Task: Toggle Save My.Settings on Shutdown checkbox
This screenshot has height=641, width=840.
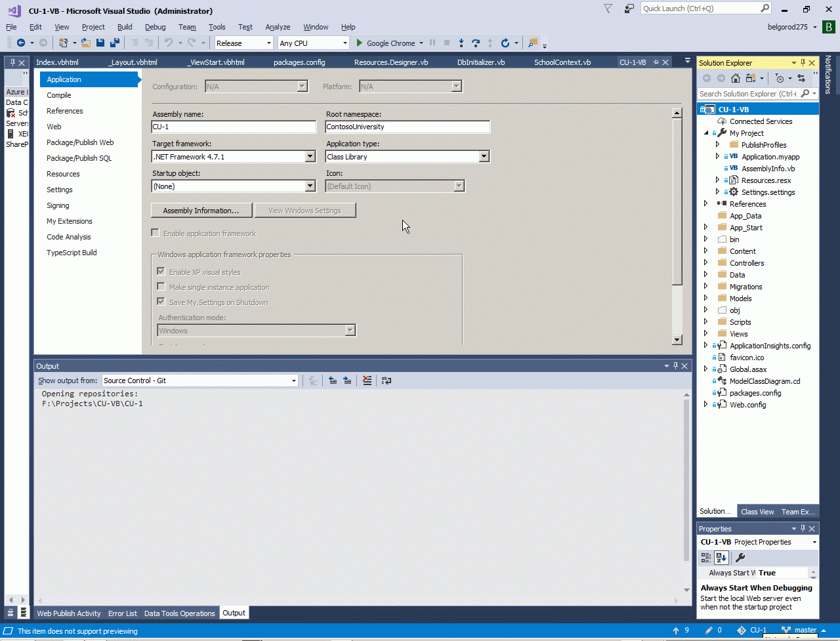Action: (x=161, y=302)
